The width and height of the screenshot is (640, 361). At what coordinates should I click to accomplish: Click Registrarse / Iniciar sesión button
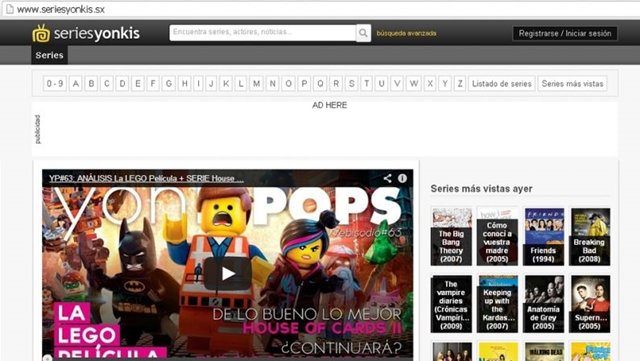(x=565, y=33)
